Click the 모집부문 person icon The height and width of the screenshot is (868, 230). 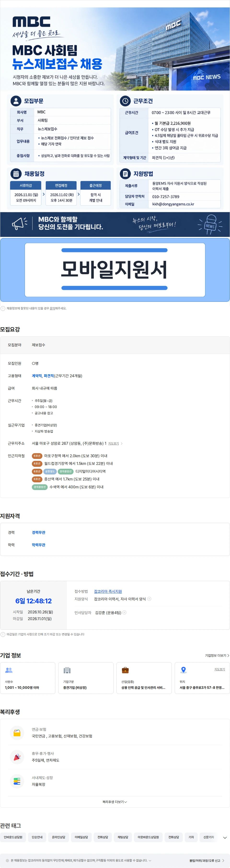[16, 101]
